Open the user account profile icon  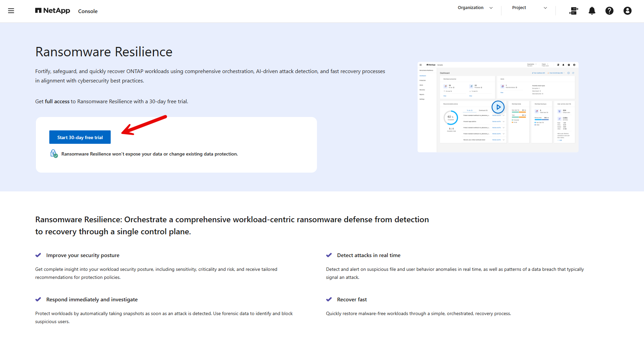tap(628, 11)
